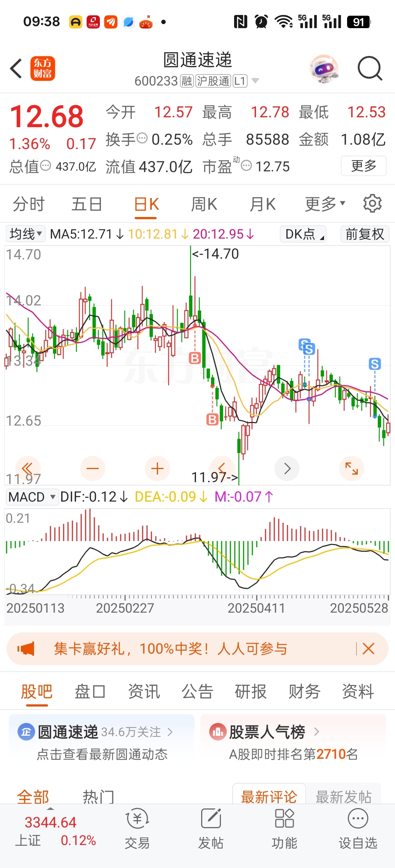Tap the L1 quote level tag
The width and height of the screenshot is (395, 868).
(x=240, y=81)
